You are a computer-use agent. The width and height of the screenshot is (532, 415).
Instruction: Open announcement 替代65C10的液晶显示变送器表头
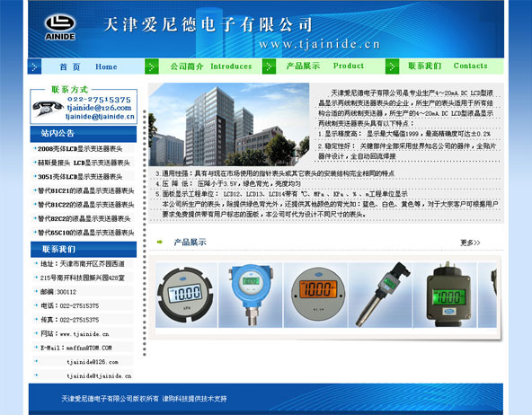(x=86, y=233)
